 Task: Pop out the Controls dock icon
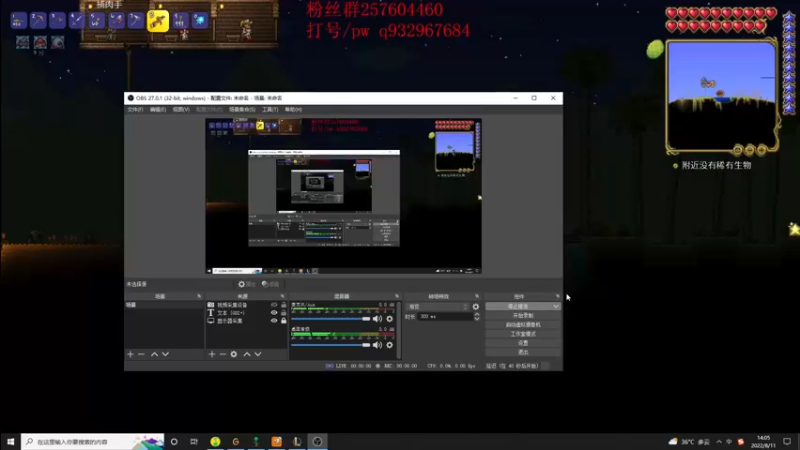pos(557,296)
